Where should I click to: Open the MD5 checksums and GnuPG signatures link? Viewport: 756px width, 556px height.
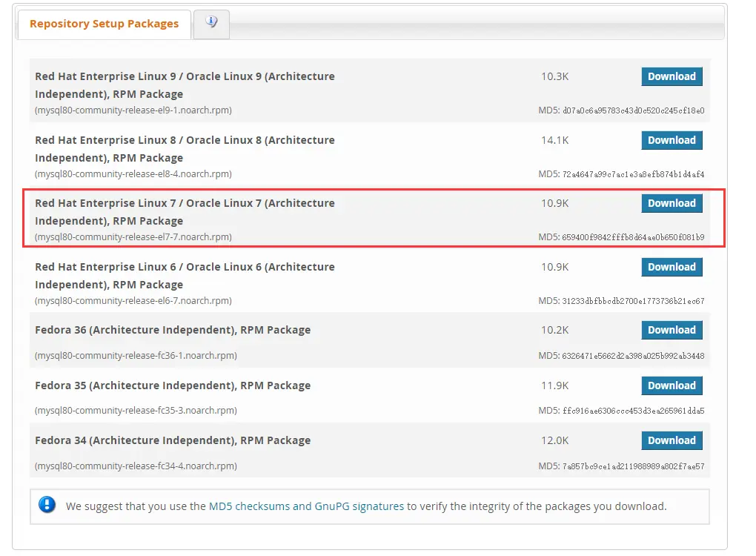(x=306, y=506)
